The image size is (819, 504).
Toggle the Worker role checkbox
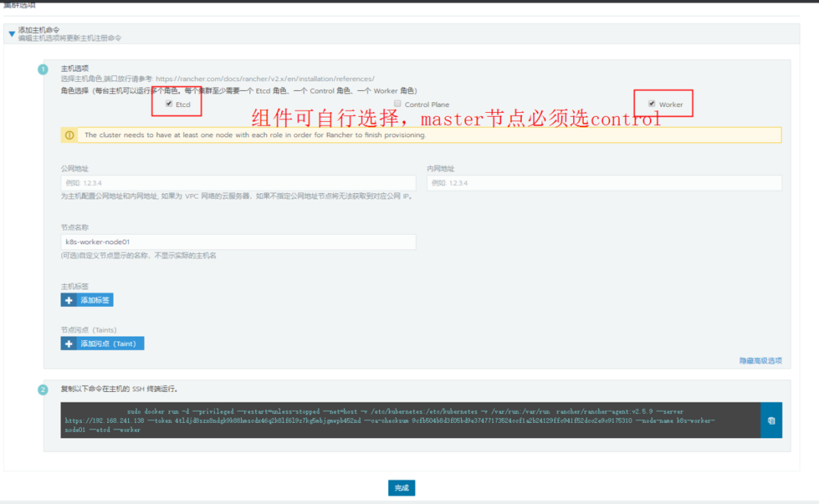651,104
